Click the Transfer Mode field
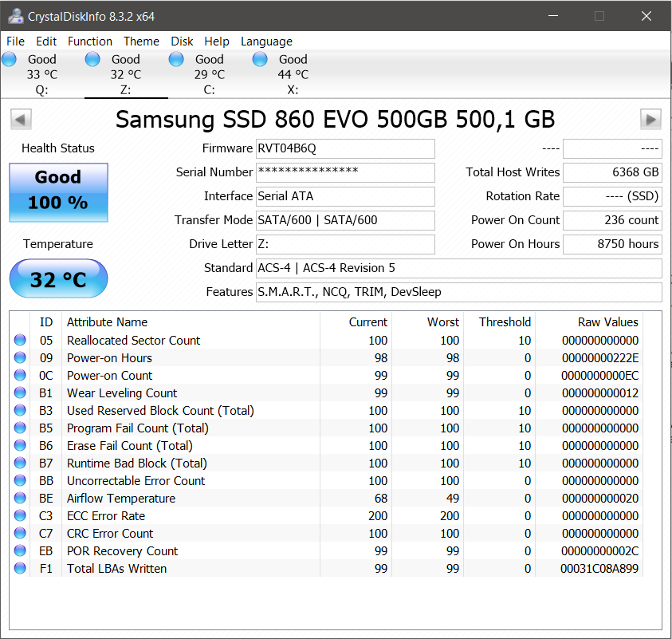 [x=345, y=220]
